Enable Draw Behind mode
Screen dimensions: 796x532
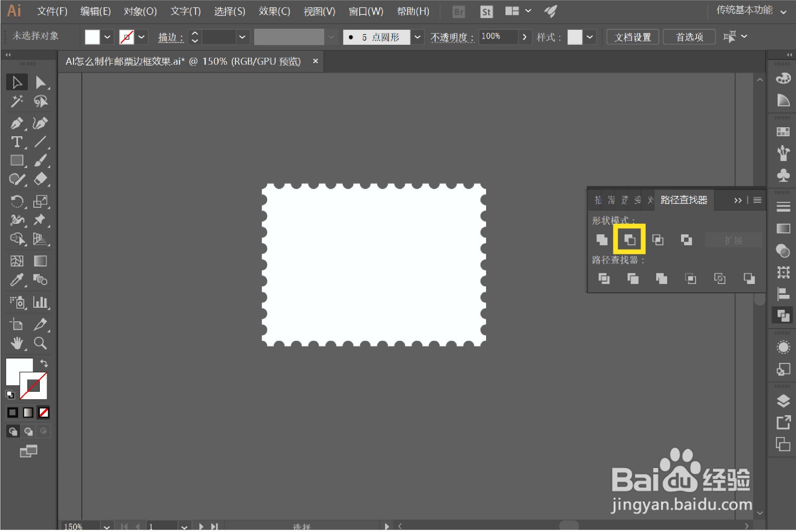28,431
